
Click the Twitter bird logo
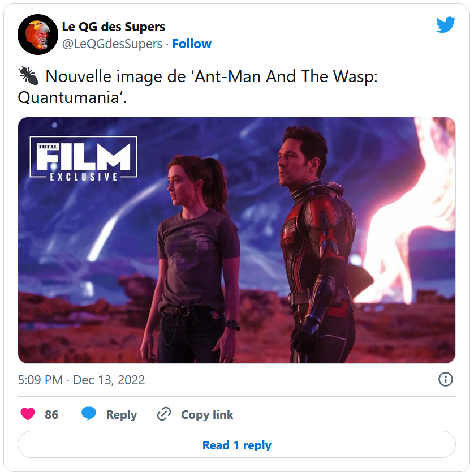coord(446,24)
